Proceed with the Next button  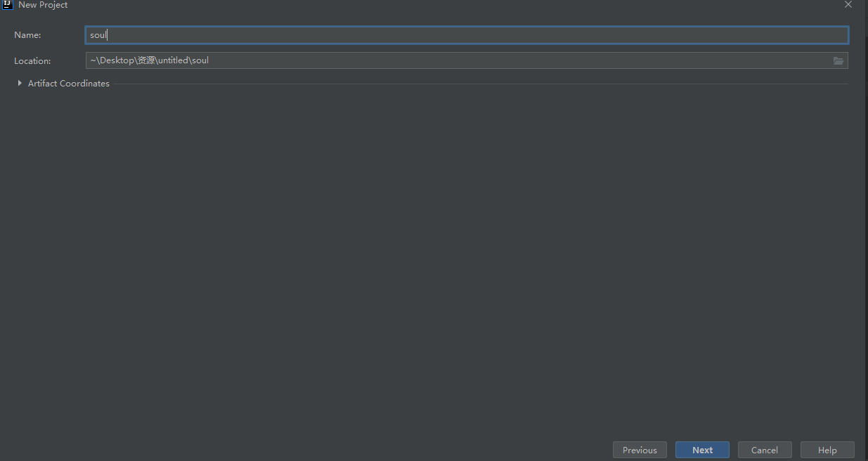pos(702,450)
